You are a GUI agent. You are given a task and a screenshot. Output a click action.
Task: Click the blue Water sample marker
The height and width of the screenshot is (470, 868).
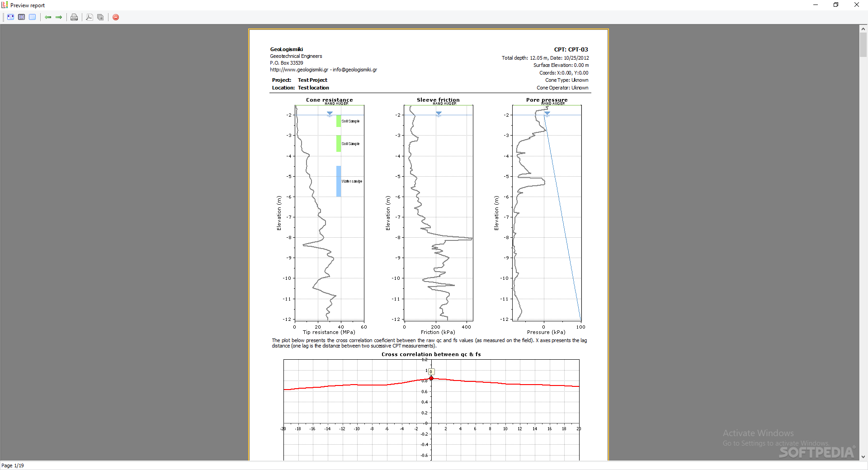(339, 181)
